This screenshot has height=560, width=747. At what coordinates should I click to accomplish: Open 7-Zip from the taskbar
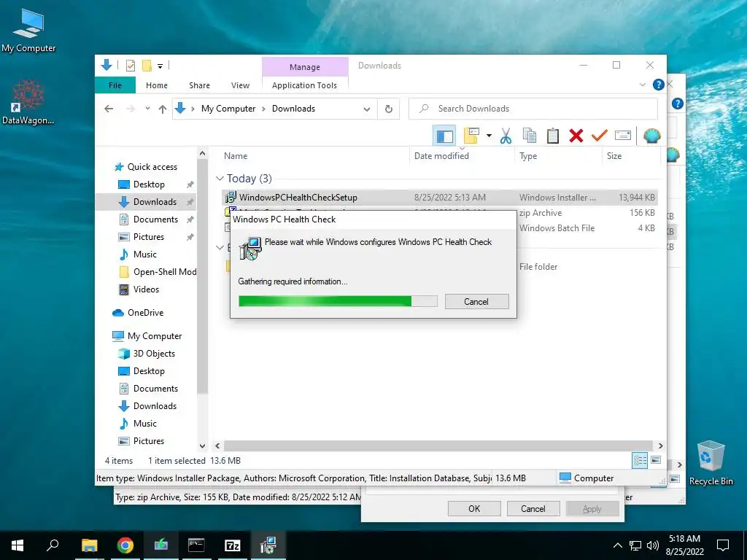[232, 545]
